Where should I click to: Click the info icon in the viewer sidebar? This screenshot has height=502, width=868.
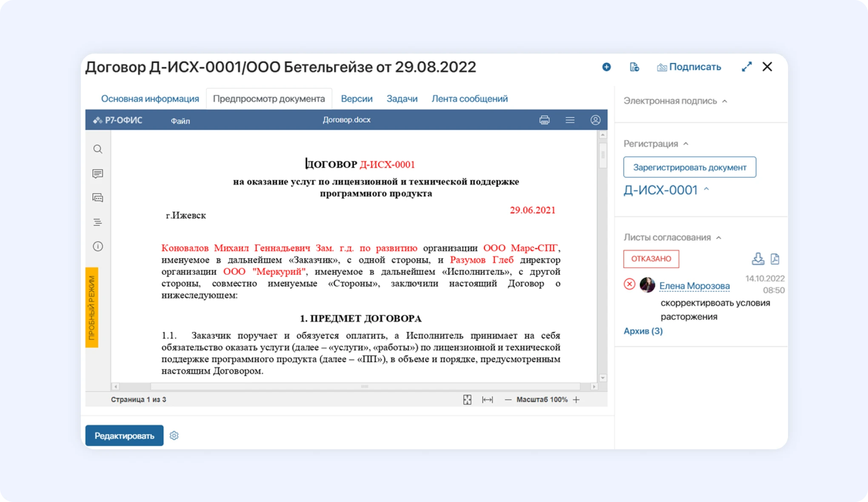(x=97, y=245)
